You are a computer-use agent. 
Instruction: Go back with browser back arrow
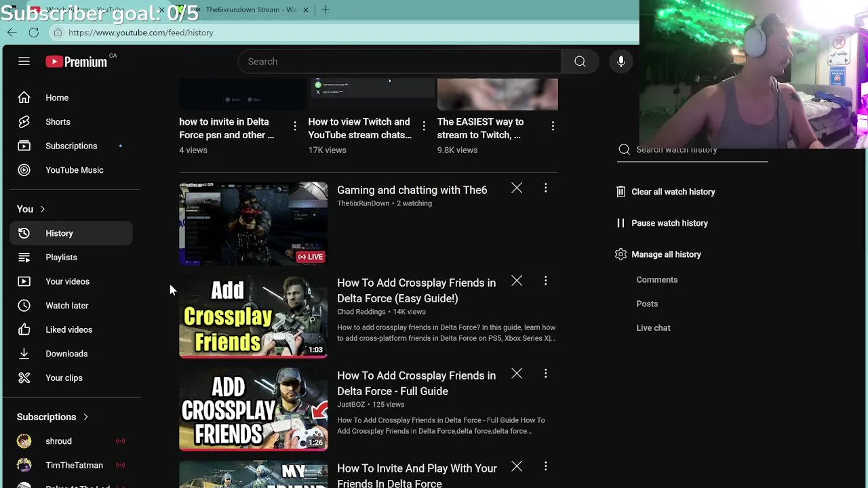(x=12, y=33)
